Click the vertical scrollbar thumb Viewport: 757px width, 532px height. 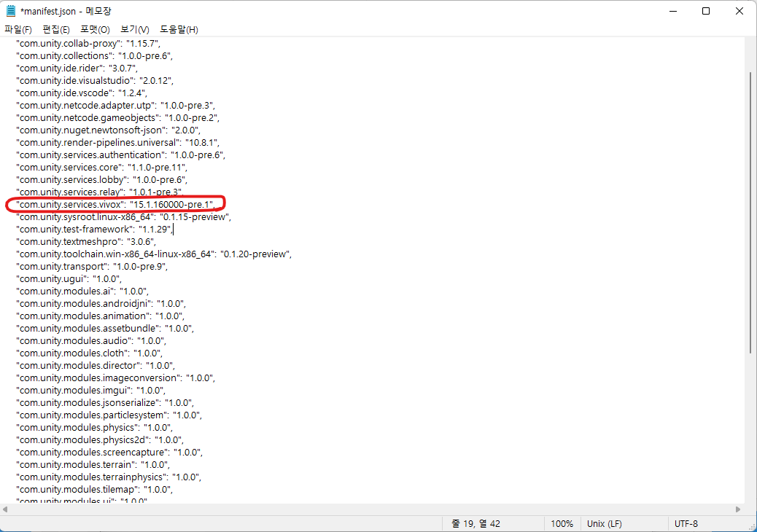click(750, 212)
